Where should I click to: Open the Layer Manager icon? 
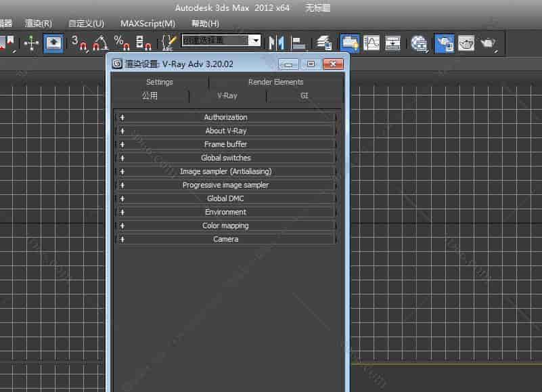(x=324, y=43)
